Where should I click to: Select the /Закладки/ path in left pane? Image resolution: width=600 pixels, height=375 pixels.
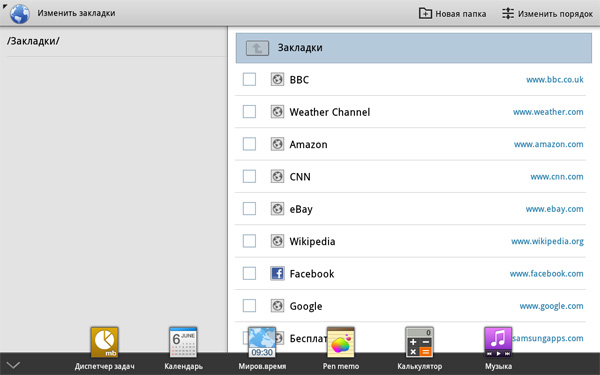click(x=33, y=41)
